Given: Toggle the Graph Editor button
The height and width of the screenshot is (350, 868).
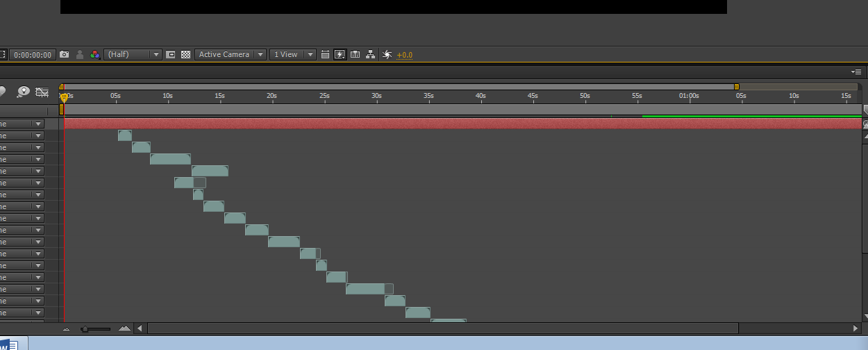Looking at the screenshot, I should (x=42, y=91).
